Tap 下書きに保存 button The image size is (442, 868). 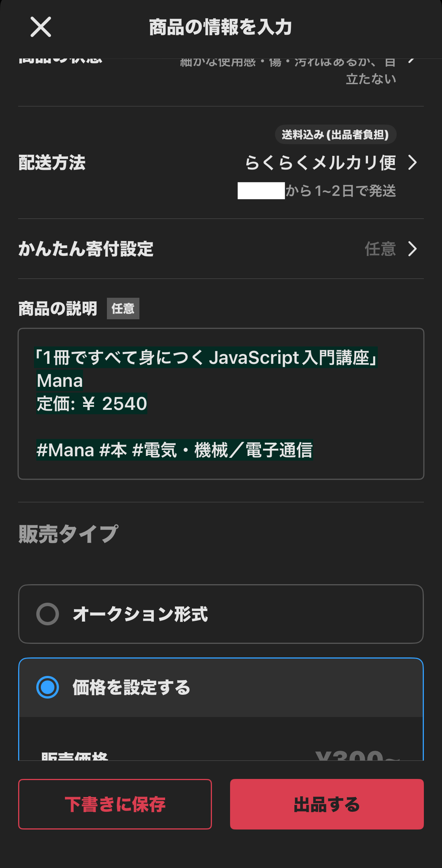[115, 804]
